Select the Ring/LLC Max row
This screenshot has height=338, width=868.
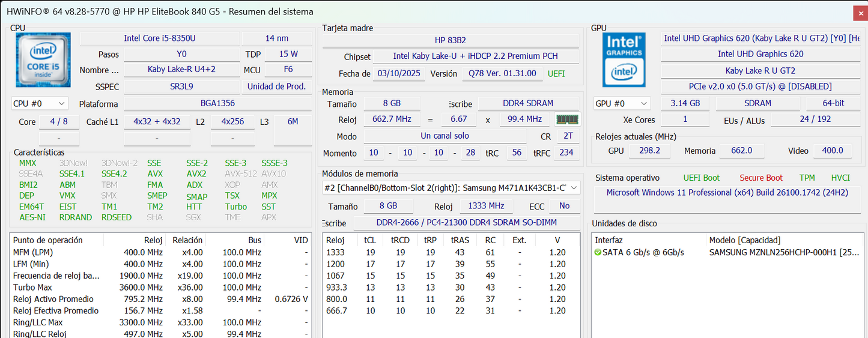tap(161, 322)
